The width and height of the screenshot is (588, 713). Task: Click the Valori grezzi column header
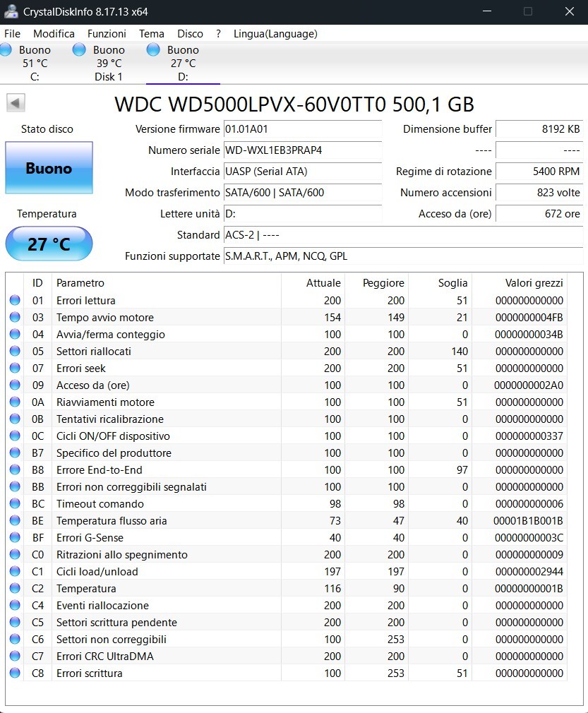[x=520, y=282]
